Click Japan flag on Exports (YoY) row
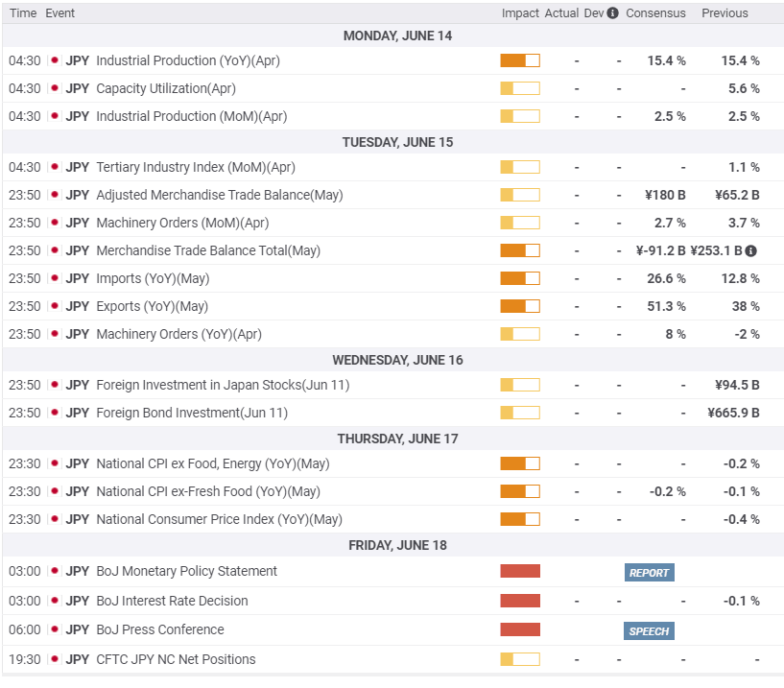 pyautogui.click(x=54, y=307)
